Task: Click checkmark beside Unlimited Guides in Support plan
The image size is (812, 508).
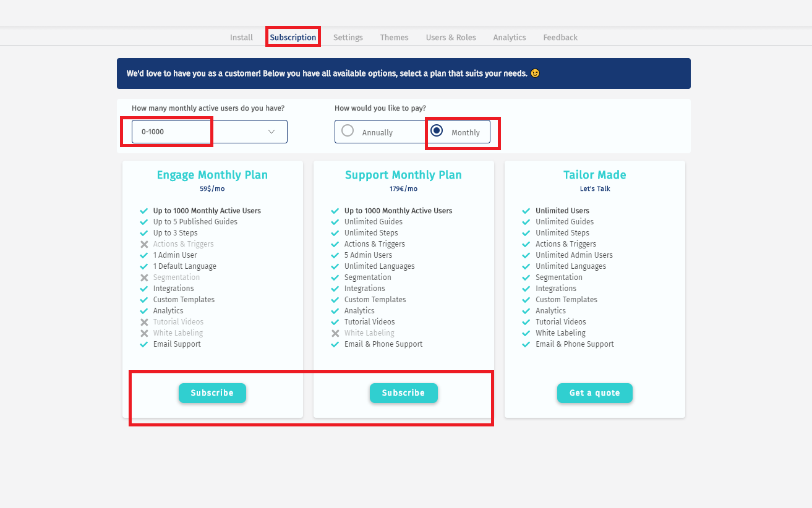Action: tap(335, 222)
